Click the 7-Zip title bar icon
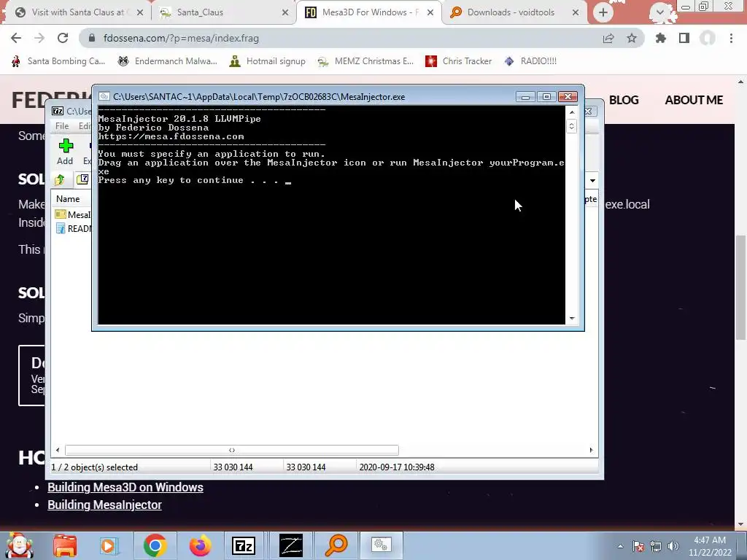The image size is (747, 560). 58,111
